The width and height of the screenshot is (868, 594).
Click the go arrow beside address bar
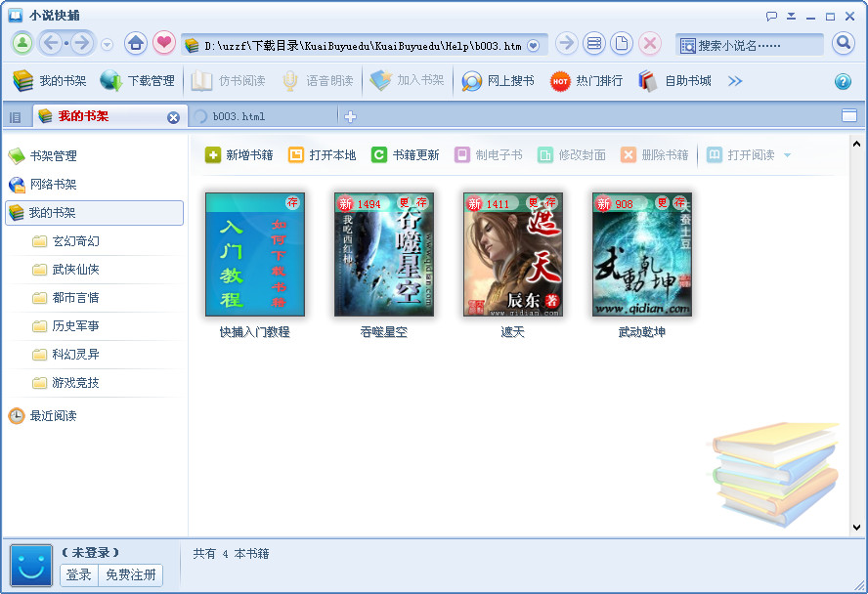(566, 43)
